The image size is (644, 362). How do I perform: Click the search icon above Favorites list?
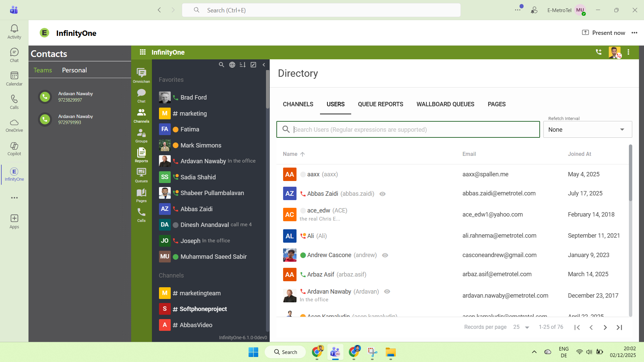(x=221, y=65)
